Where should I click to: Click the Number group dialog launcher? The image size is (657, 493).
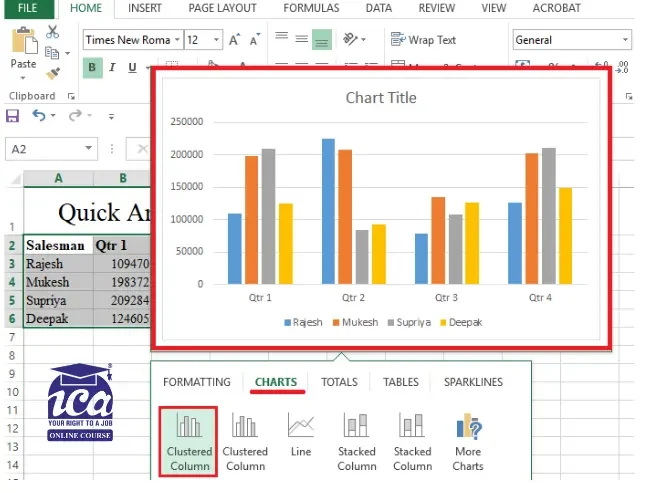pos(629,96)
